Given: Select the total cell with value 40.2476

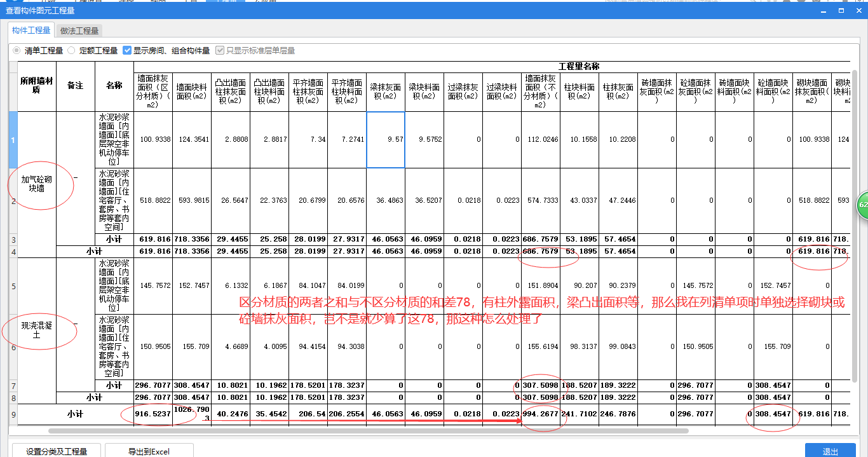Looking at the screenshot, I should [x=231, y=414].
